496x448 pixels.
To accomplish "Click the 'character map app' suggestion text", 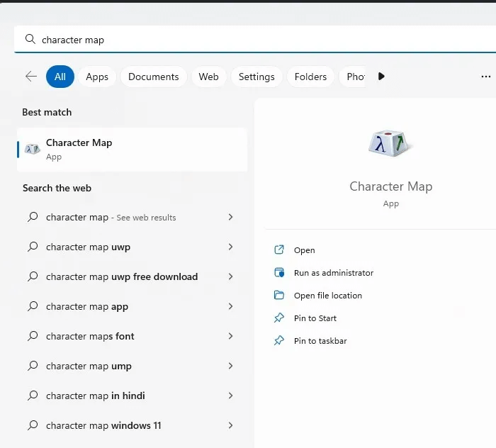I will coord(87,306).
